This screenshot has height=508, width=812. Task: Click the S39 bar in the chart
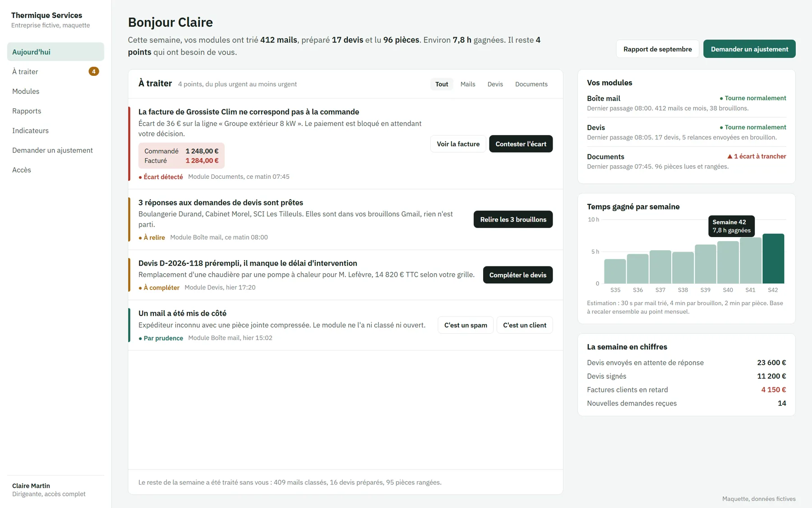705,264
